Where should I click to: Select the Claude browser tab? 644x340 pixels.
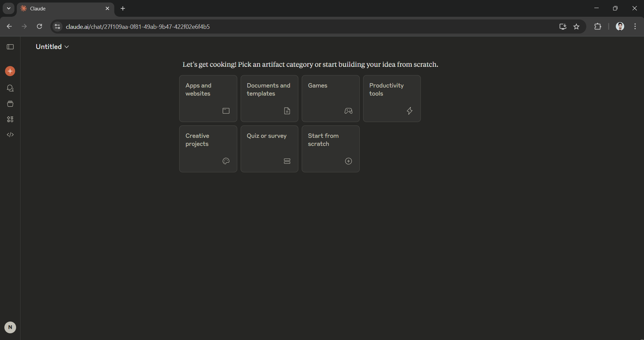[65, 8]
